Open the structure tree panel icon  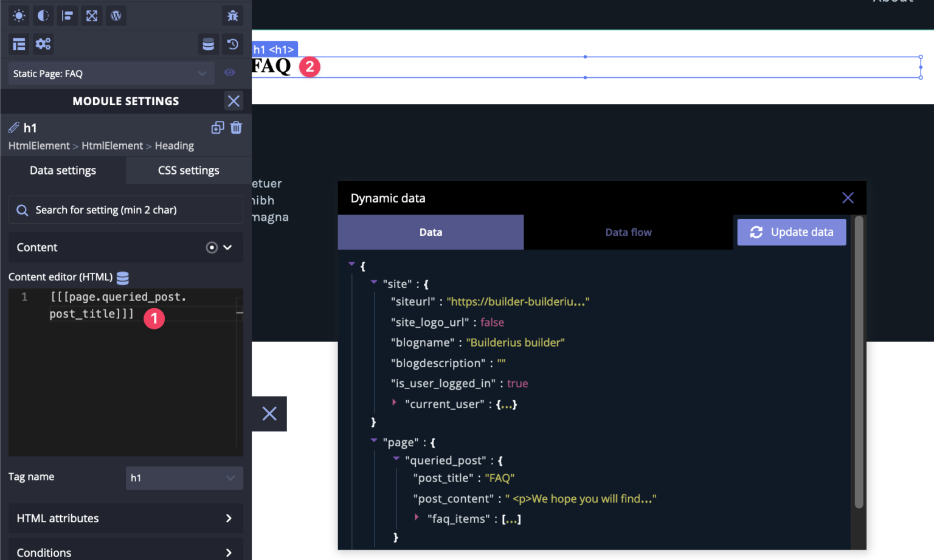[18, 44]
